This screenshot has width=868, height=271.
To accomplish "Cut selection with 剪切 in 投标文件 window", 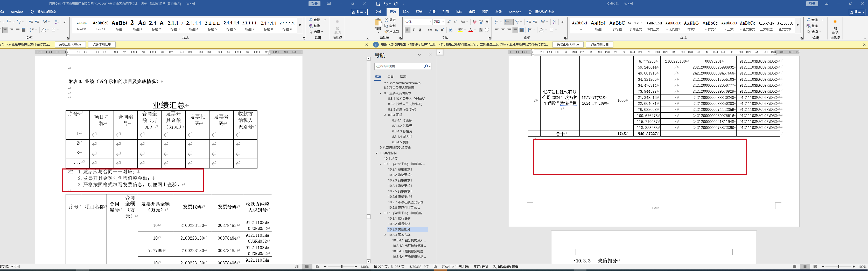I will [x=390, y=20].
